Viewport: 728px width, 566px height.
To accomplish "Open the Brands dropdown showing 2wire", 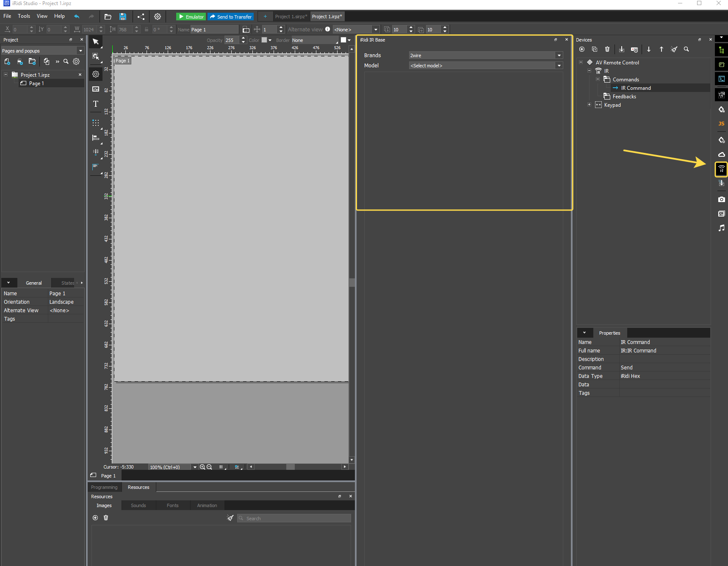I will point(486,55).
